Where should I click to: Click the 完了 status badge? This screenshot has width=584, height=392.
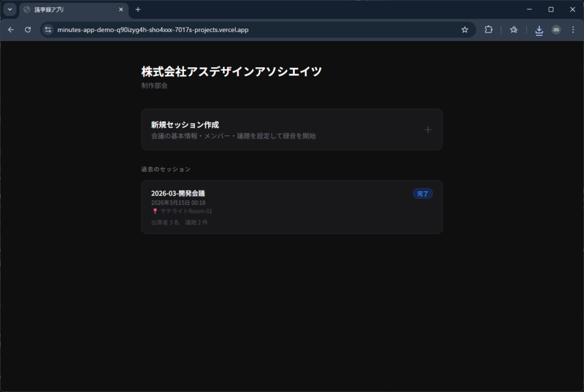coord(423,194)
